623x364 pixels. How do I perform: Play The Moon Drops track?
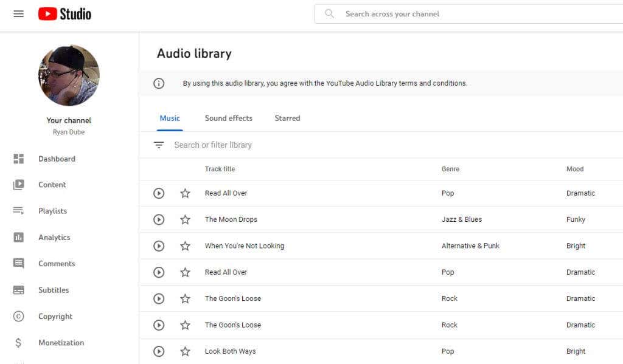(x=159, y=219)
